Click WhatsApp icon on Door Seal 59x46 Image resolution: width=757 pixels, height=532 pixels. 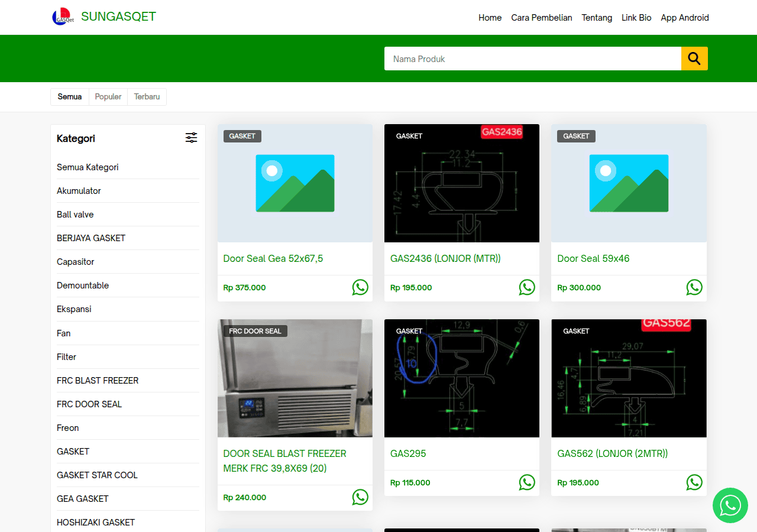[694, 287]
